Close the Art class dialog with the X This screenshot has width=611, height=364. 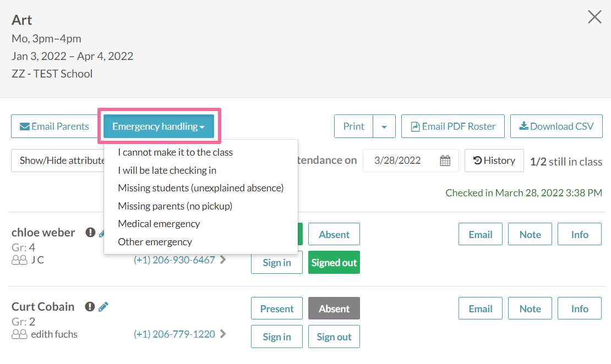(x=594, y=17)
